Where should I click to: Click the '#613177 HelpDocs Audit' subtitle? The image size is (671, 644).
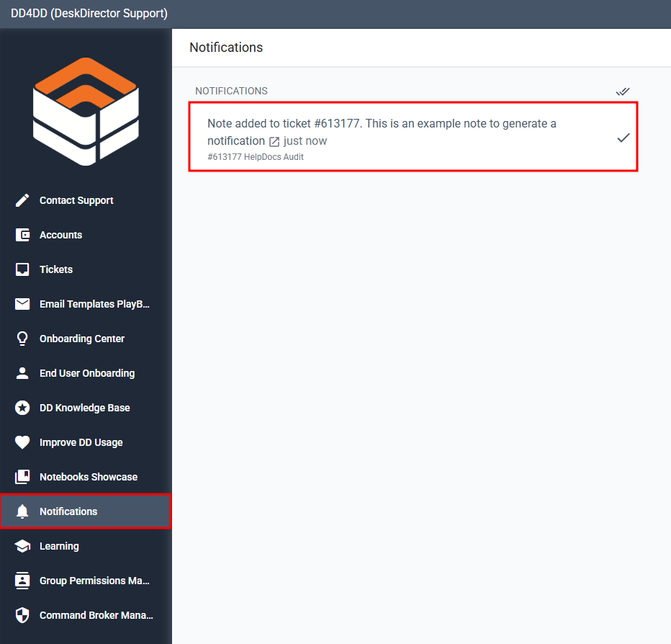click(x=256, y=157)
